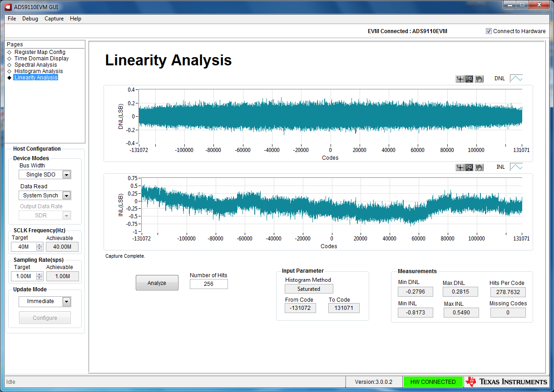Screen dimensions: 554x392
Task: Open the Bus Width dropdown
Action: coord(66,175)
